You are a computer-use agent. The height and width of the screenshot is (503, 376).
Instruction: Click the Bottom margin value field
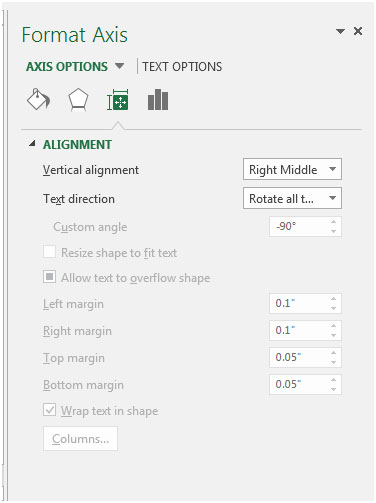point(300,384)
